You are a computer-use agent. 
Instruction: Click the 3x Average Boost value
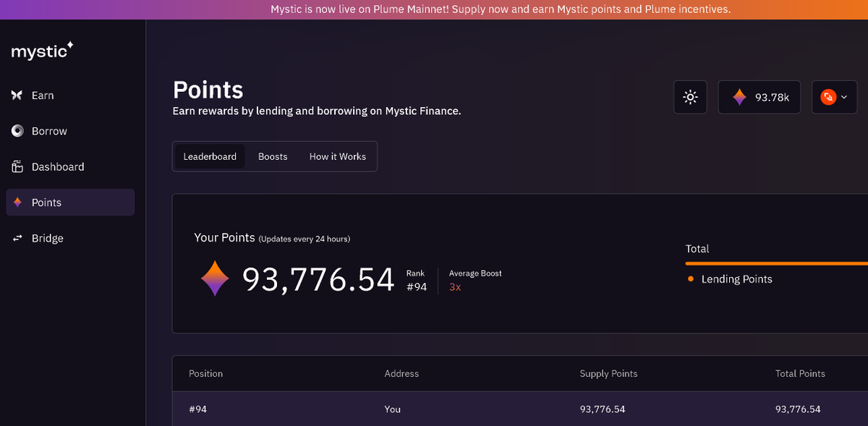pos(455,287)
